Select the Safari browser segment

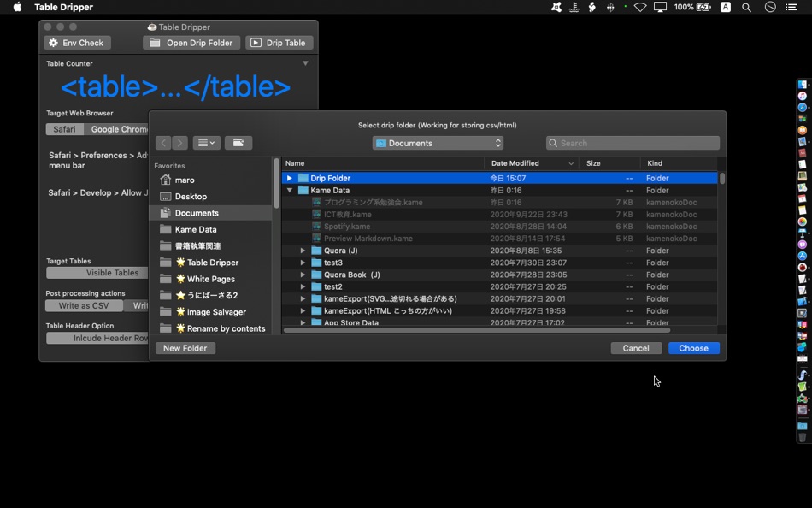pos(65,129)
